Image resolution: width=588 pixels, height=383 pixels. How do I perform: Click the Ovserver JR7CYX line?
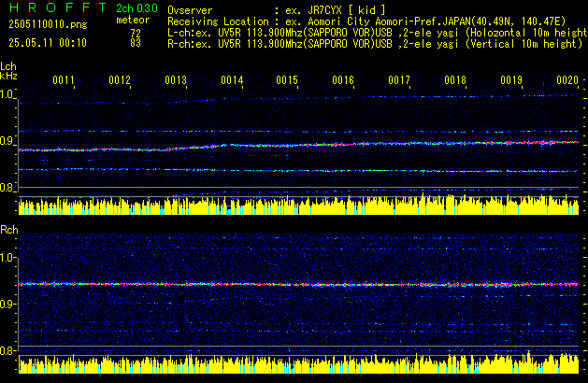pyautogui.click(x=277, y=10)
